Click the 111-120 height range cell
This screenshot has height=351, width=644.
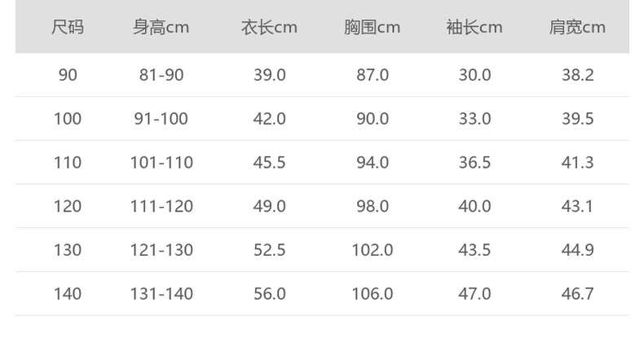161,207
